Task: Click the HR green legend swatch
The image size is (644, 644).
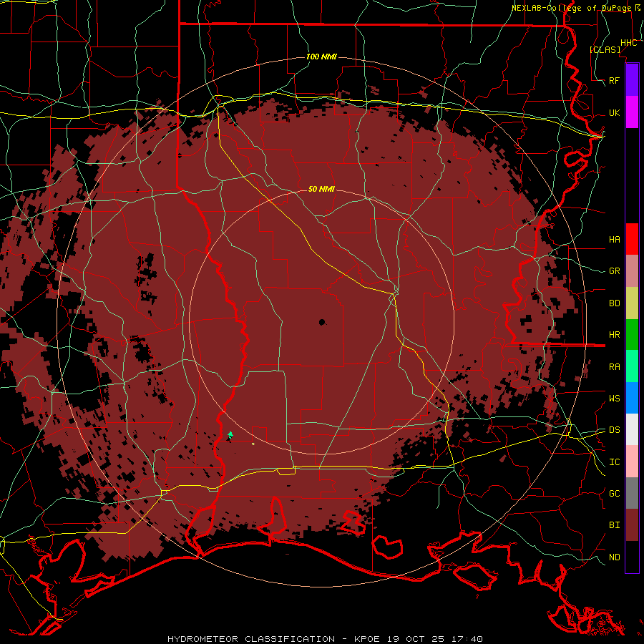Action: (632, 334)
